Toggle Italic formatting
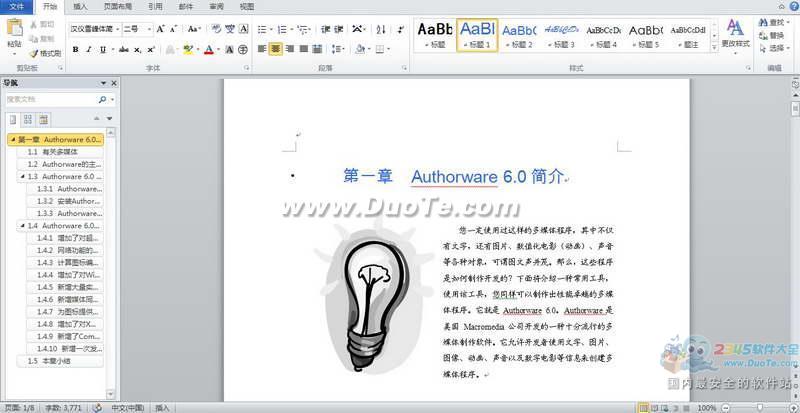Image resolution: width=800 pixels, height=413 pixels. 89,50
